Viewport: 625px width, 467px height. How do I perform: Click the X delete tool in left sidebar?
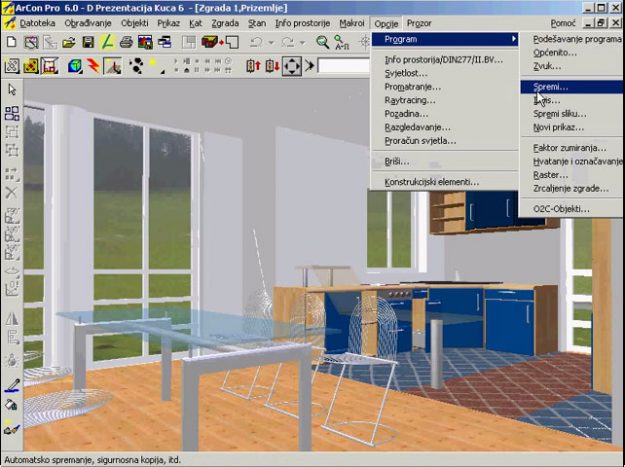[12, 192]
